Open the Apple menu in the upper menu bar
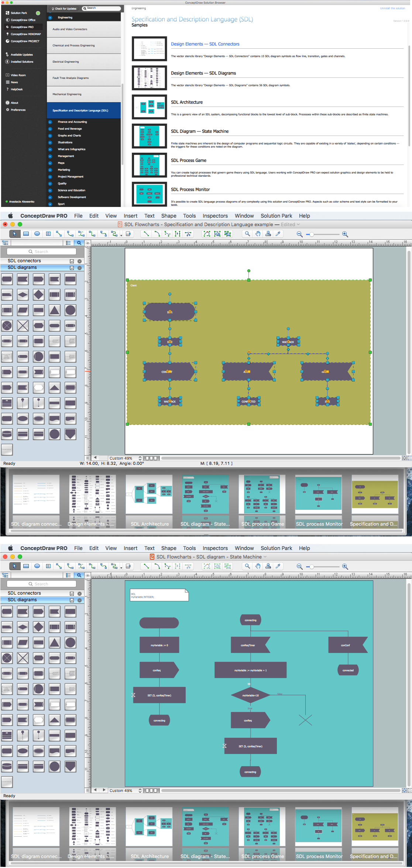This screenshot has height=868, width=412. (10, 216)
